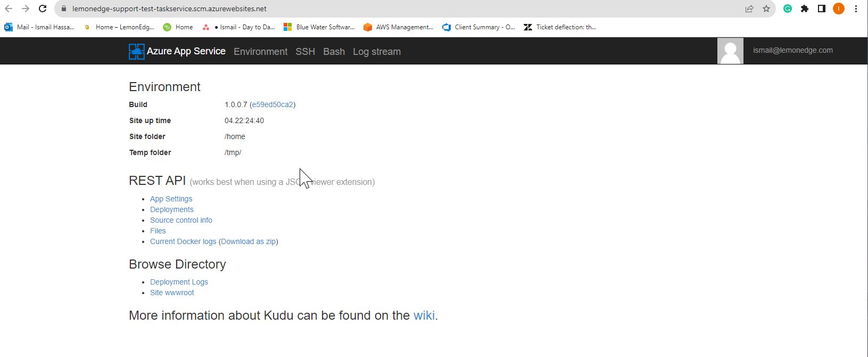Go back using the back arrow
The height and width of the screenshot is (357, 868).
pos(9,9)
